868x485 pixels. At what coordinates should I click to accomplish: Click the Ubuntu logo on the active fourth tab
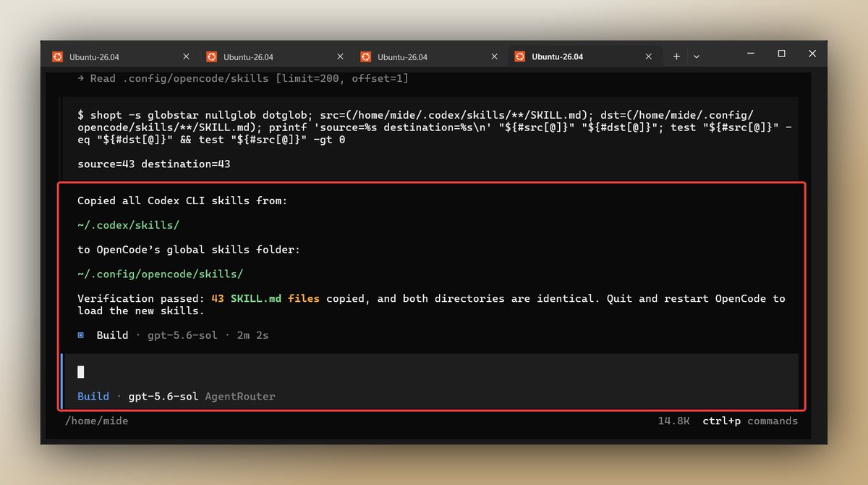(x=519, y=56)
